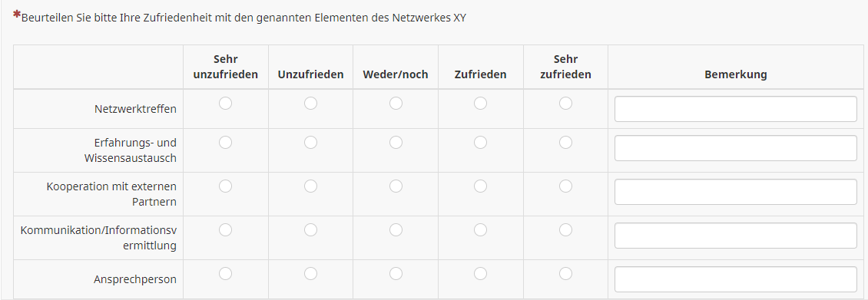Click the Bemerkung field for Ansprechperson

(x=736, y=279)
